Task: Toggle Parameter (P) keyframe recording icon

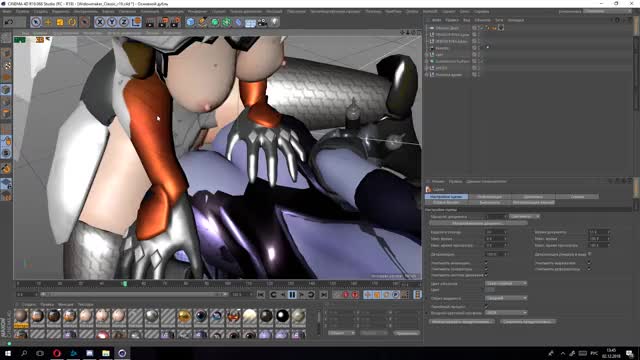Action: tap(395, 294)
